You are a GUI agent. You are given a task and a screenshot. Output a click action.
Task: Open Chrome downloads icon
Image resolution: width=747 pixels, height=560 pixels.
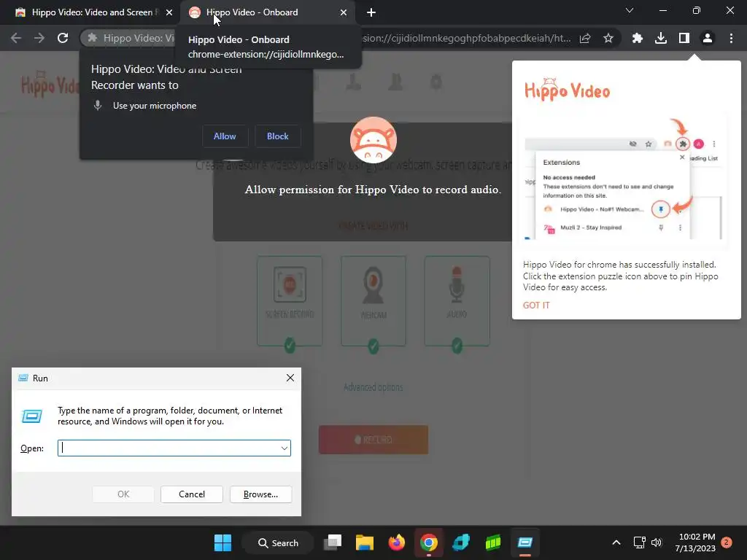pyautogui.click(x=661, y=38)
